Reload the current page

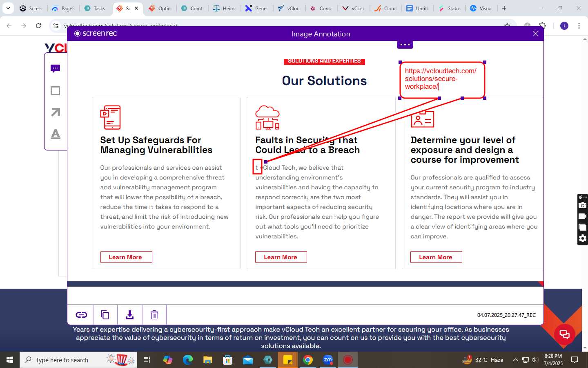[x=38, y=26]
